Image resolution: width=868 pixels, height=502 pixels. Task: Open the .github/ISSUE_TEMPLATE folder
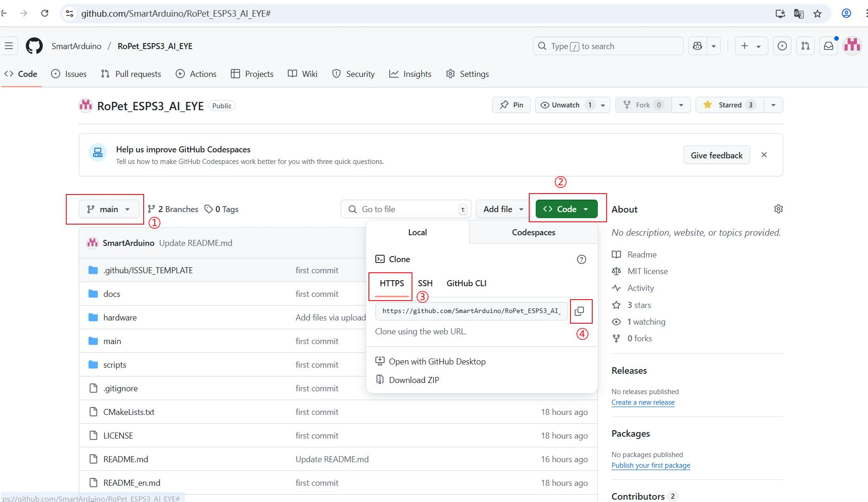point(148,270)
